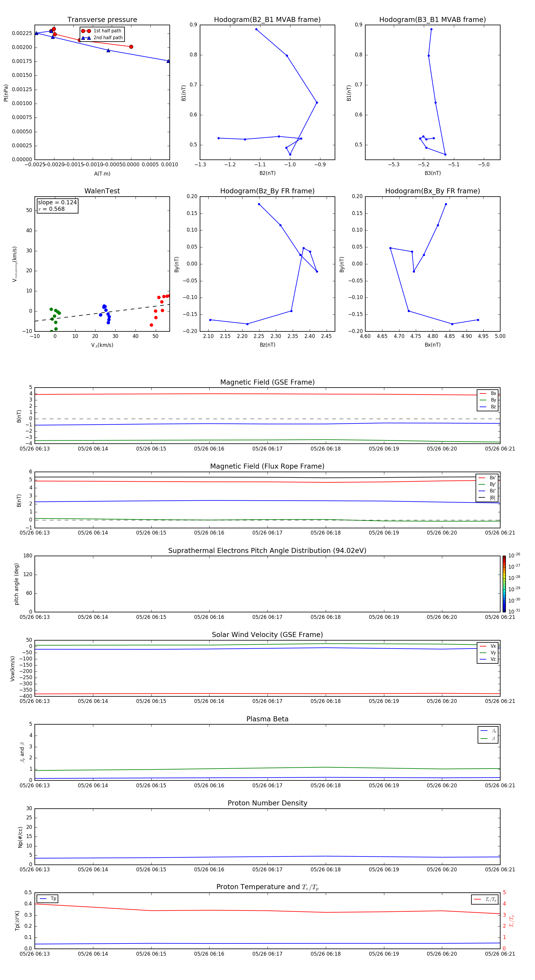Click the Bx' legend entry in Flux Rope plot

pos(487,478)
